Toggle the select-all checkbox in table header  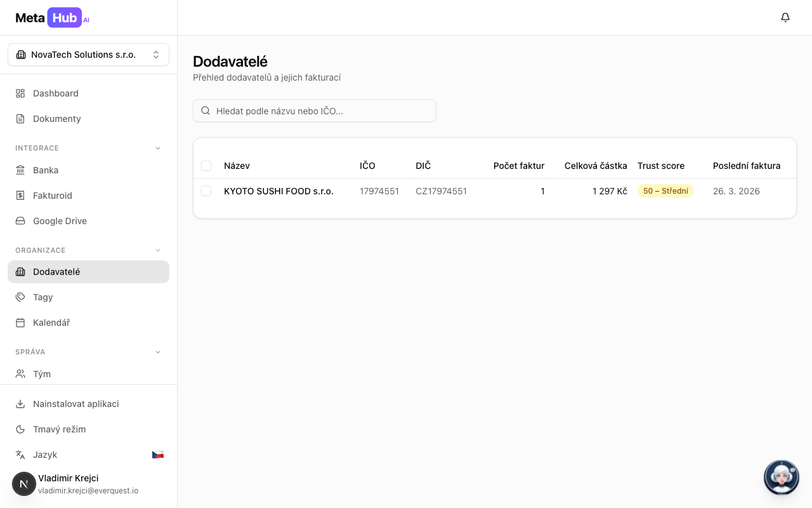point(206,166)
